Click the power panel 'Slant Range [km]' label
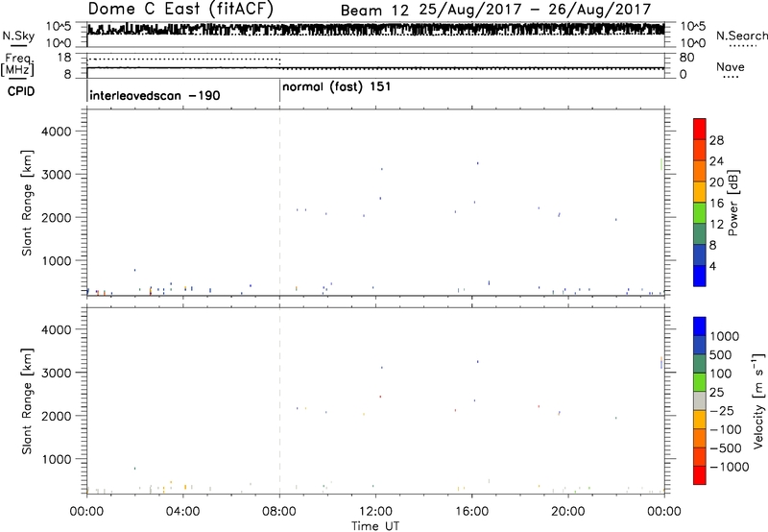 pyautogui.click(x=27, y=203)
